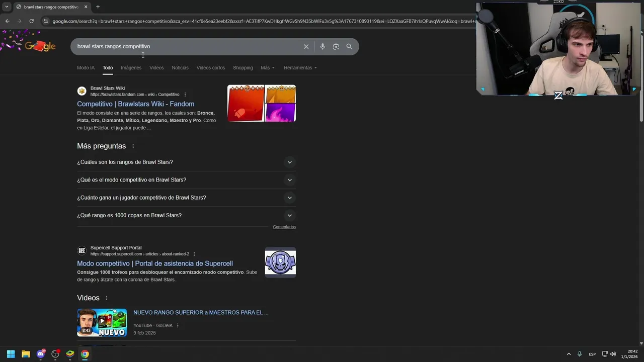Image resolution: width=644 pixels, height=362 pixels.
Task: Click Brawl Stars Wiki favicon
Action: click(x=82, y=91)
